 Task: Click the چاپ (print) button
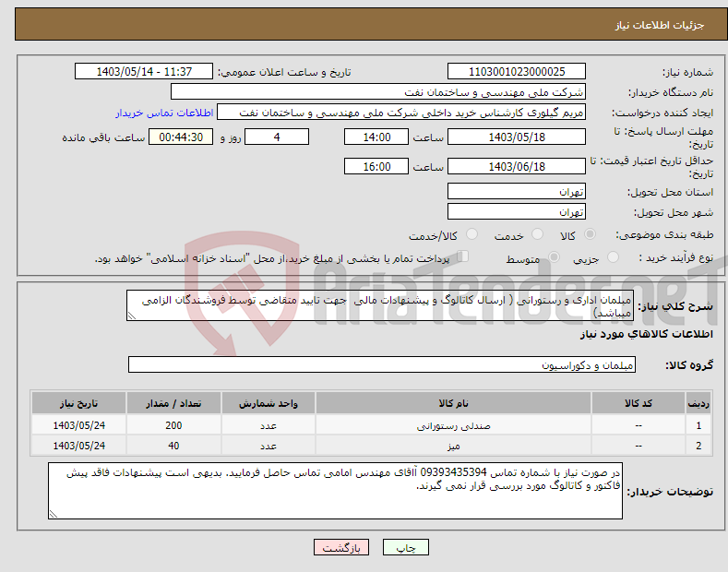tap(405, 547)
